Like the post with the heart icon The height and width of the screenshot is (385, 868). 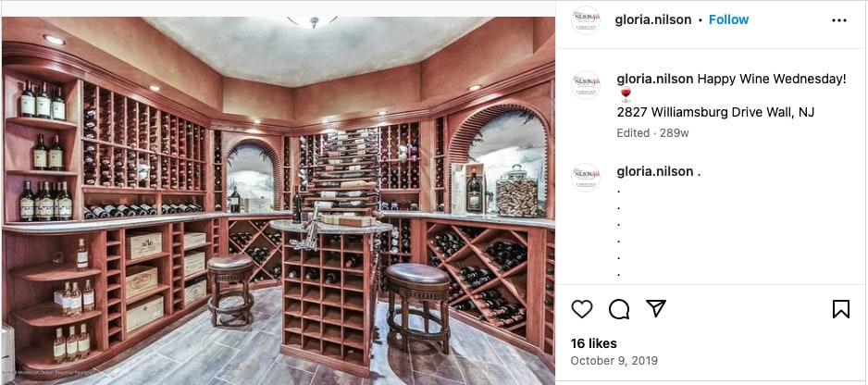point(581,308)
